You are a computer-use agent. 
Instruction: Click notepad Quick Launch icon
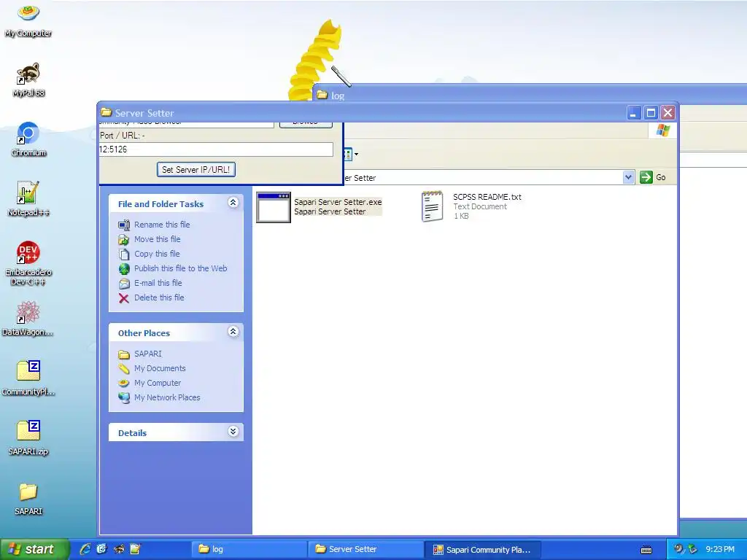click(x=135, y=549)
